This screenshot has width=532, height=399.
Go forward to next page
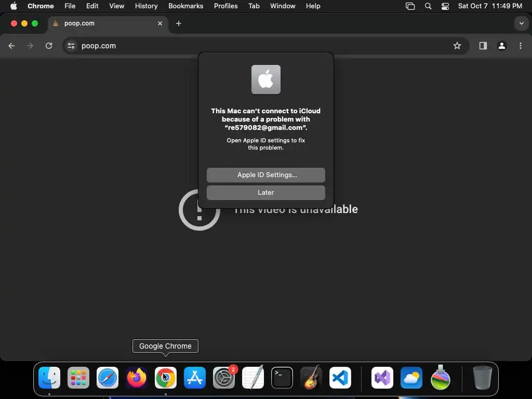(x=30, y=46)
